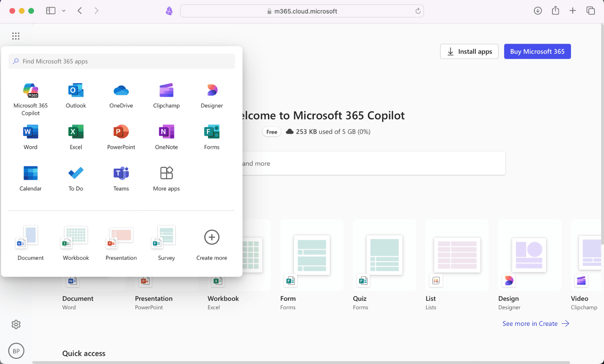
Task: Show More apps in the launcher
Action: point(166,179)
